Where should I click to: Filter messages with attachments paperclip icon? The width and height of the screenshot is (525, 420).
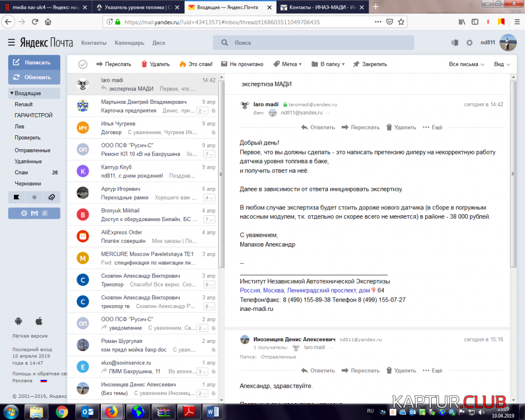click(x=51, y=197)
